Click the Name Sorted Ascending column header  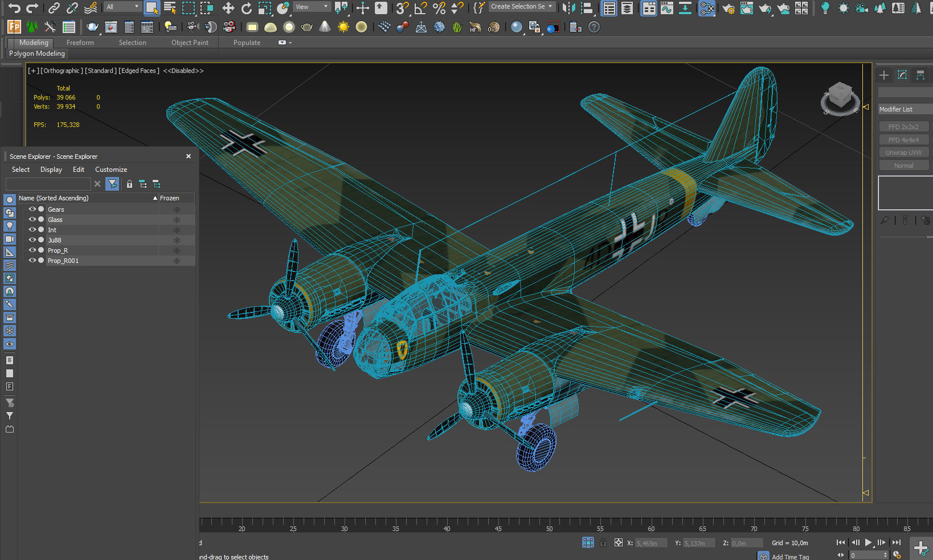[88, 198]
